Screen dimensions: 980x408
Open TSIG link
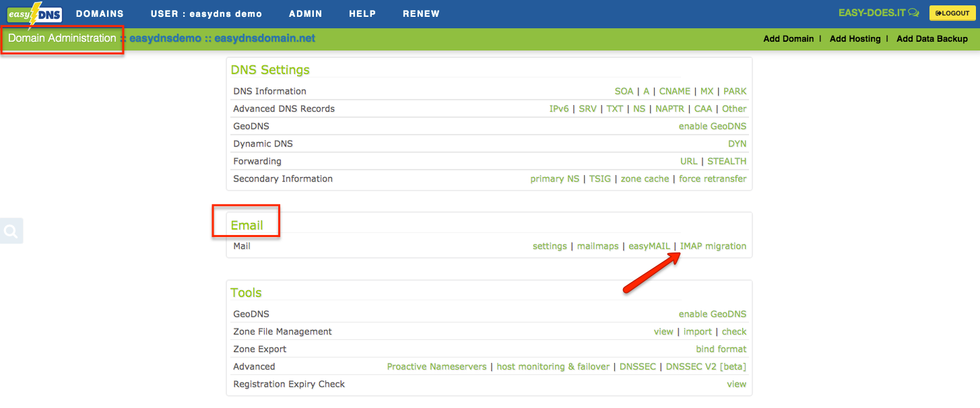point(601,179)
